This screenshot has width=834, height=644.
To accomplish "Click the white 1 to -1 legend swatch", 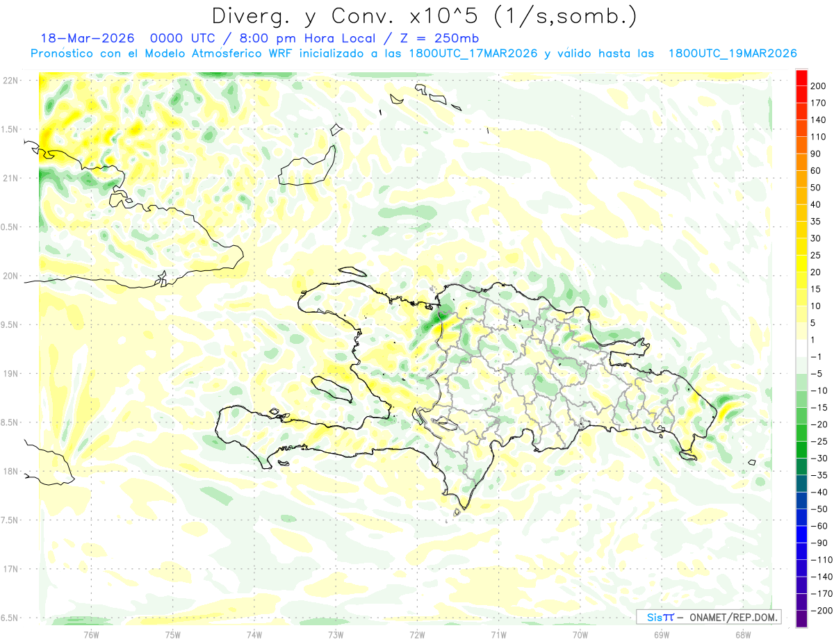I will (801, 348).
